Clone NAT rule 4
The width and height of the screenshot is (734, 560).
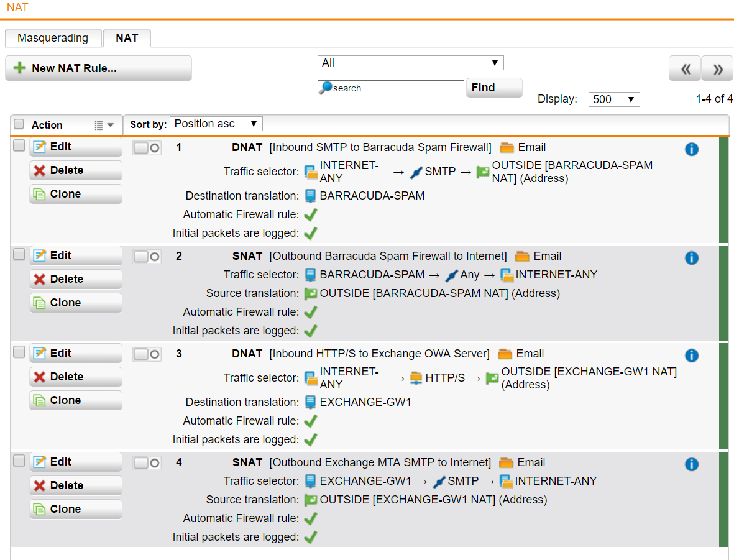pos(76,509)
